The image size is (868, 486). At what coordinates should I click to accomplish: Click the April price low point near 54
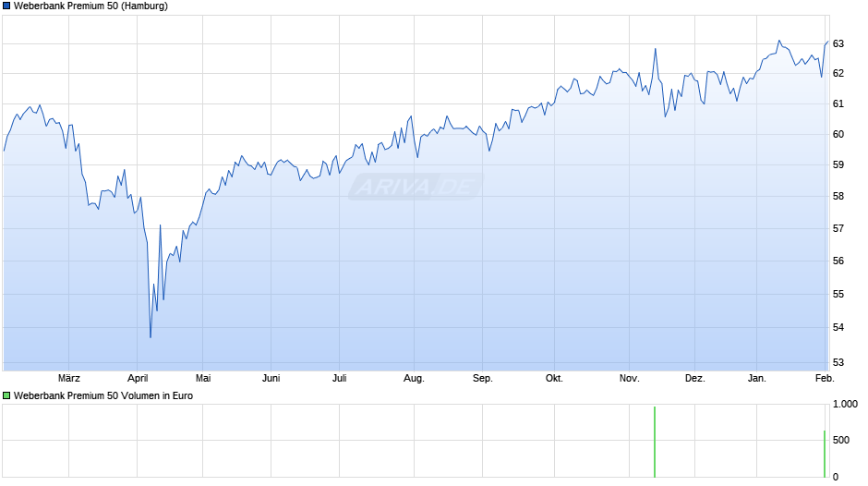151,336
